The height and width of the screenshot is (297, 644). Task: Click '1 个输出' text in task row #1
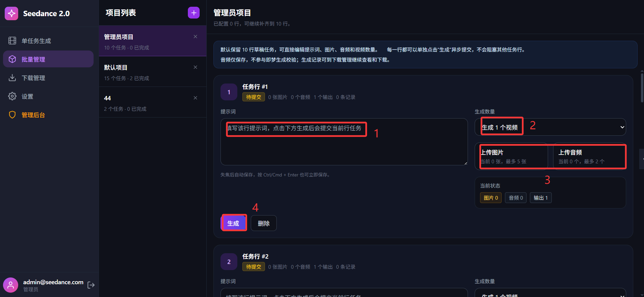click(x=323, y=97)
